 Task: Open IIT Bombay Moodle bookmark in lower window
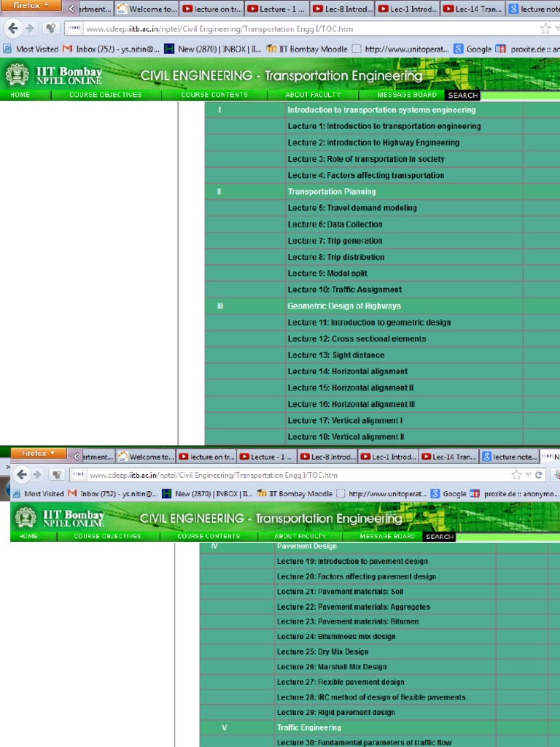(x=295, y=494)
